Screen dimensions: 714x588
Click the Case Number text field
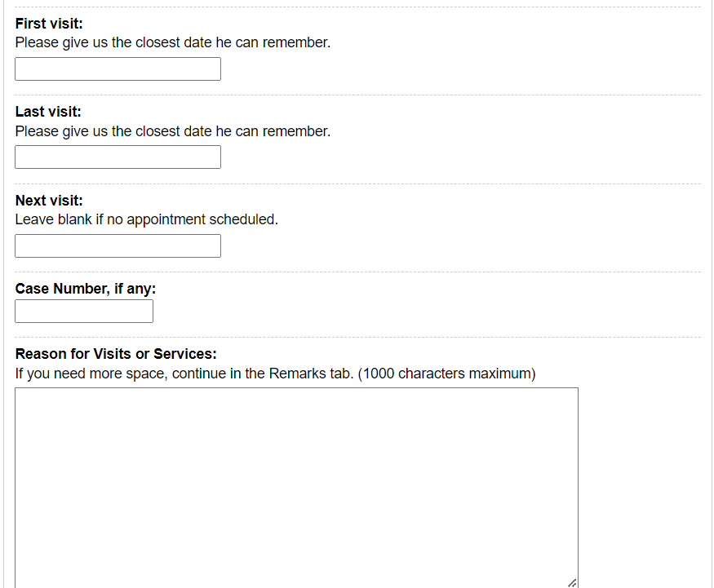(84, 312)
